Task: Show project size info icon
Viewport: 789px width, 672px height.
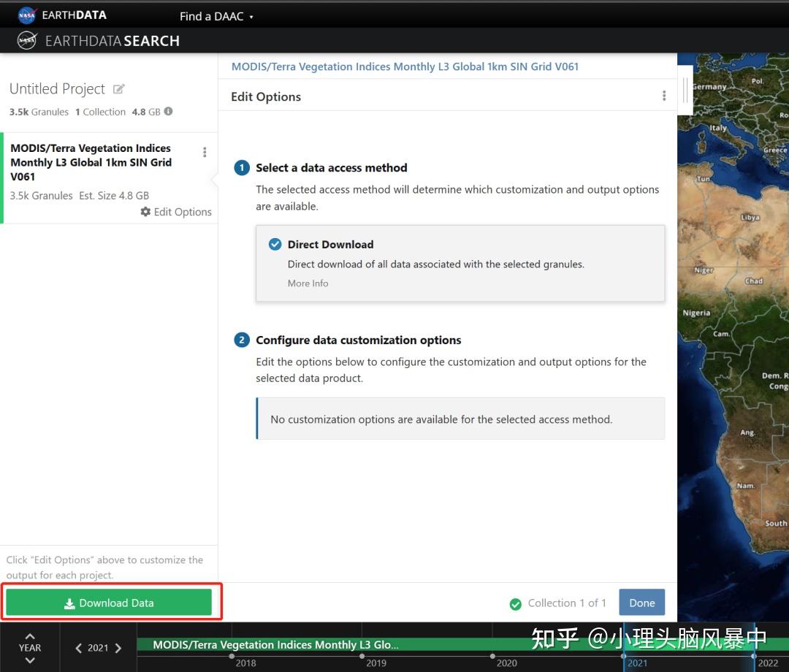Action: tap(169, 112)
